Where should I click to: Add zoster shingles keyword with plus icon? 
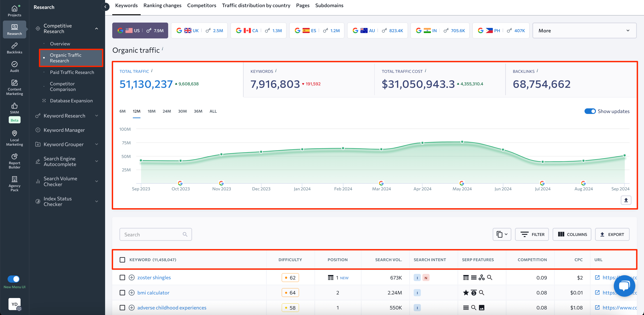[x=131, y=277]
